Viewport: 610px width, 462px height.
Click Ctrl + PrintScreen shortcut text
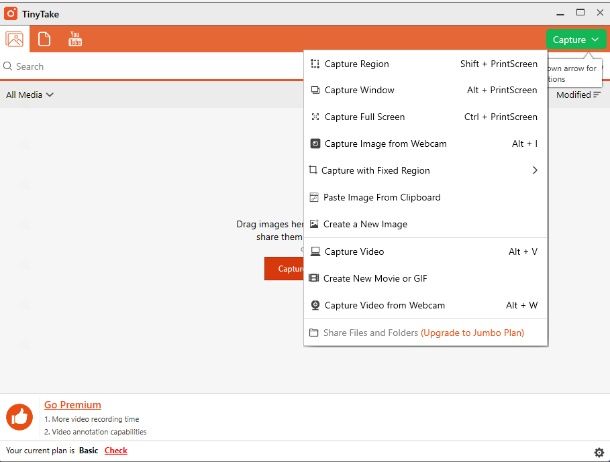[501, 117]
